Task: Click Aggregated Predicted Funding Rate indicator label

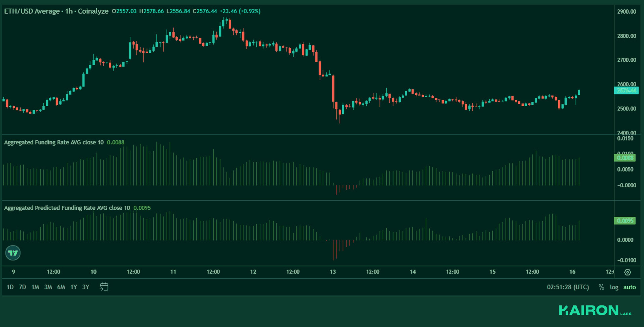Action: [67, 208]
